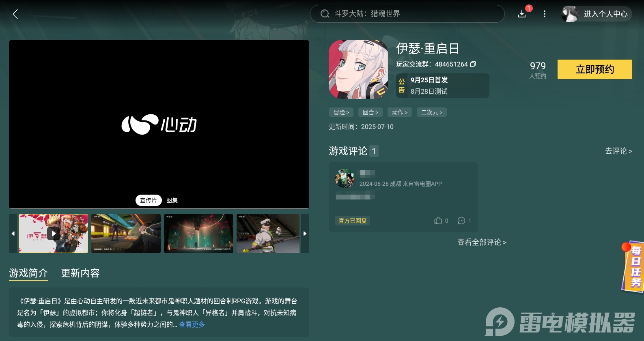Select the thumbnail with white-uniformed character
Viewport: 644px width, 341px height.
268,234
